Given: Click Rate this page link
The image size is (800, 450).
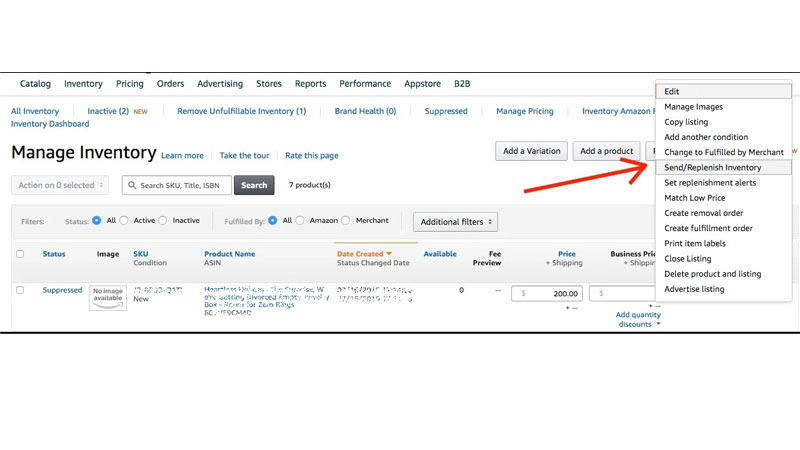Looking at the screenshot, I should point(312,156).
